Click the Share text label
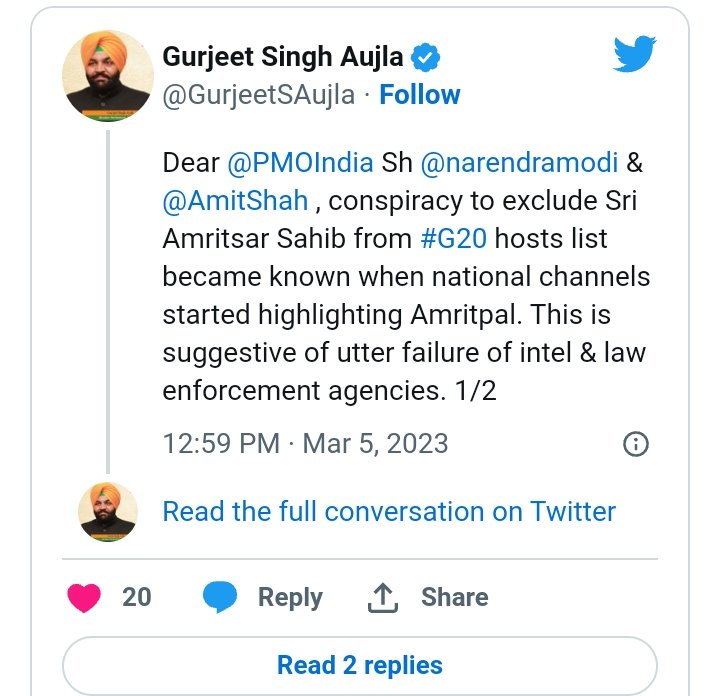This screenshot has width=720, height=696. [454, 597]
